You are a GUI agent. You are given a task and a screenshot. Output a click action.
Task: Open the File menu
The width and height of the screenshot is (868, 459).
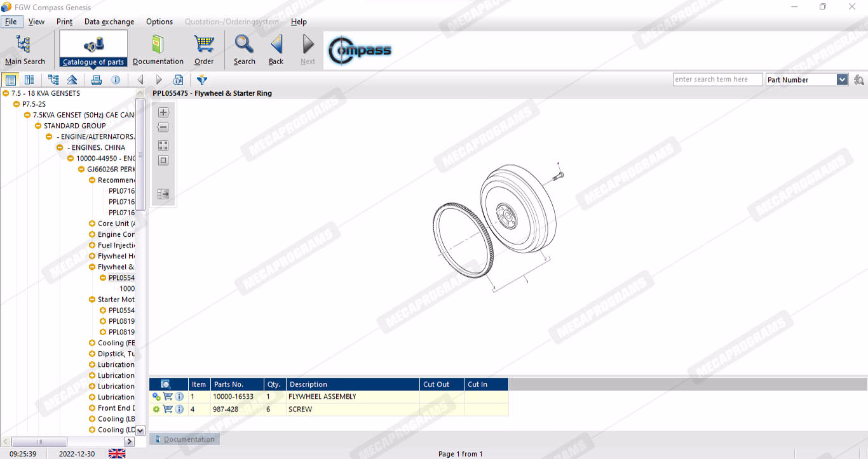11,22
